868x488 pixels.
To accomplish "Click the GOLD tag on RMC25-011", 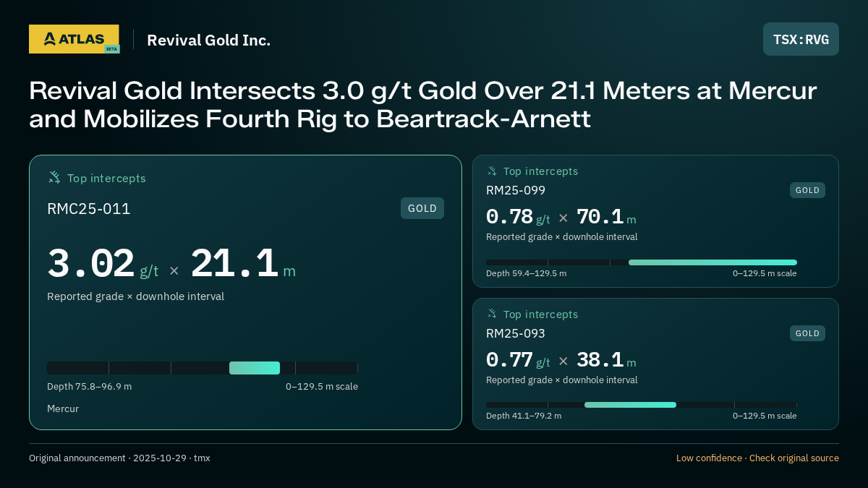I will click(422, 208).
